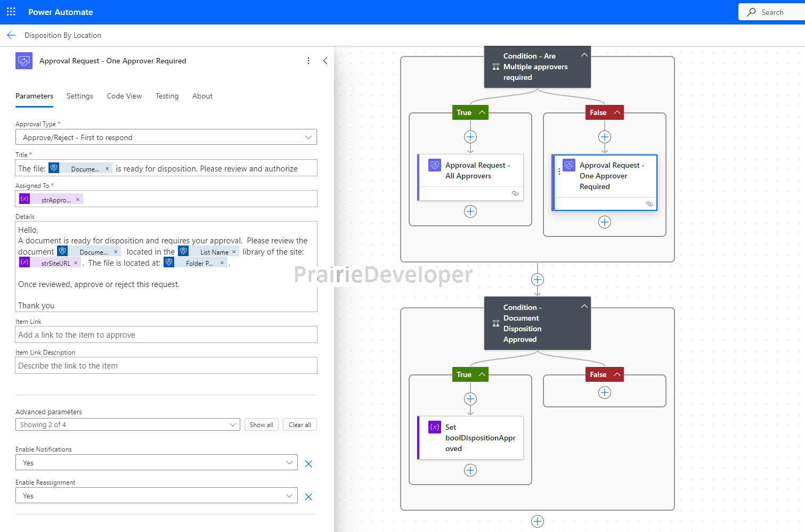Collapse the Document Disposition Approved condition

pyautogui.click(x=584, y=306)
